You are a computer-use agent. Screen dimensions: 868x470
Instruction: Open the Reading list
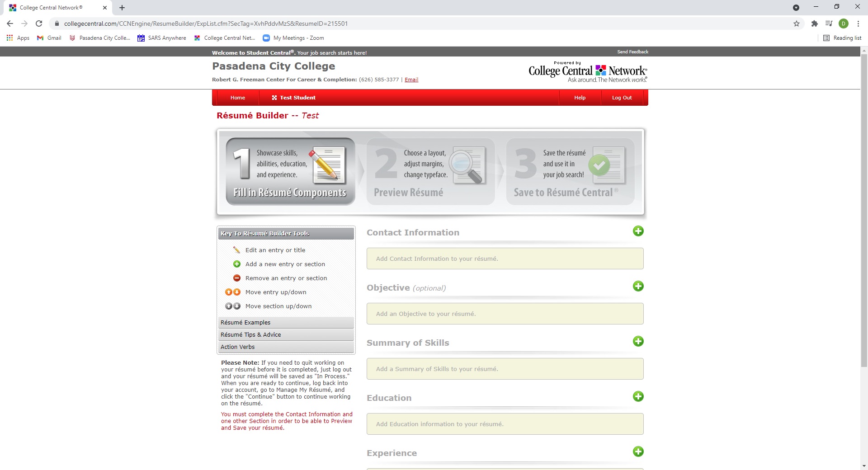click(x=842, y=38)
